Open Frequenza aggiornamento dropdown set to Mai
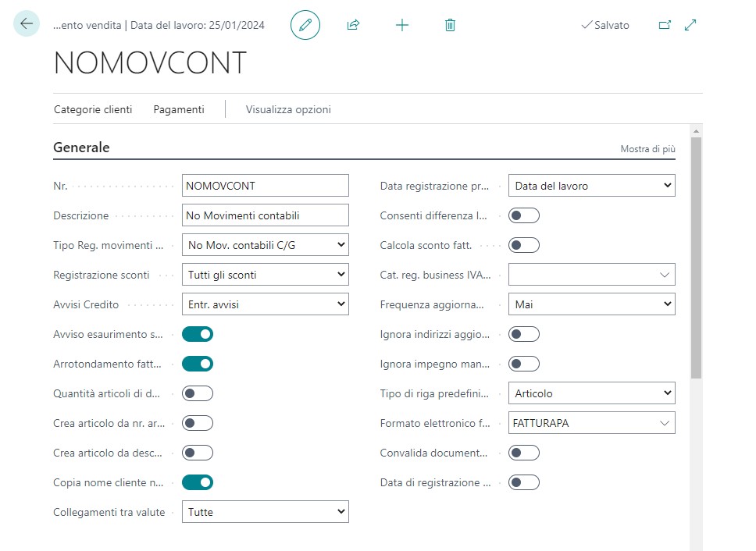This screenshot has height=551, width=756. tap(591, 304)
